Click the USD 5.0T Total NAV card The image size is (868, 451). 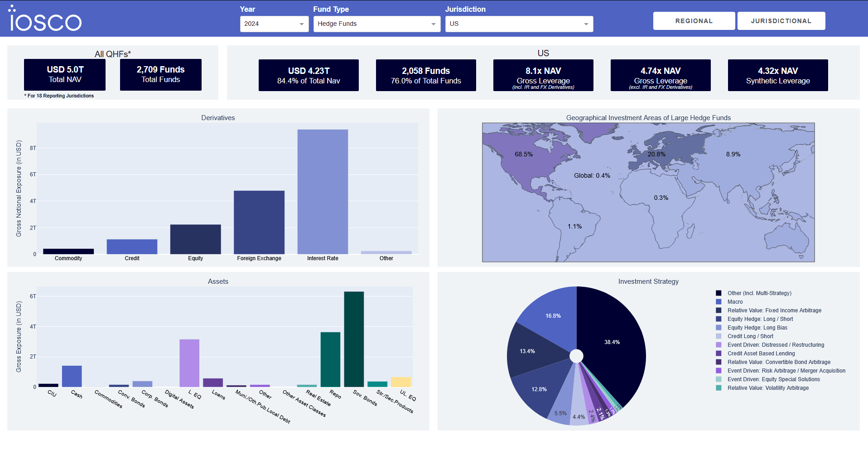[x=65, y=75]
